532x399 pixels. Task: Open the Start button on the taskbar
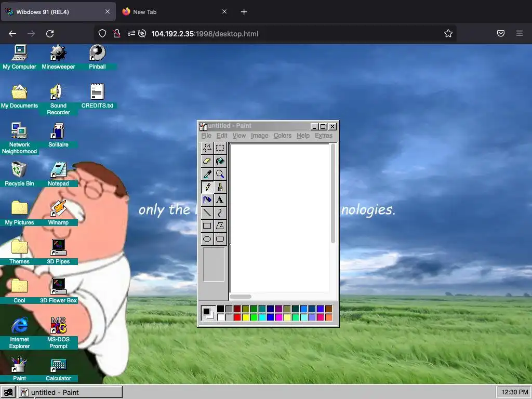click(8, 393)
